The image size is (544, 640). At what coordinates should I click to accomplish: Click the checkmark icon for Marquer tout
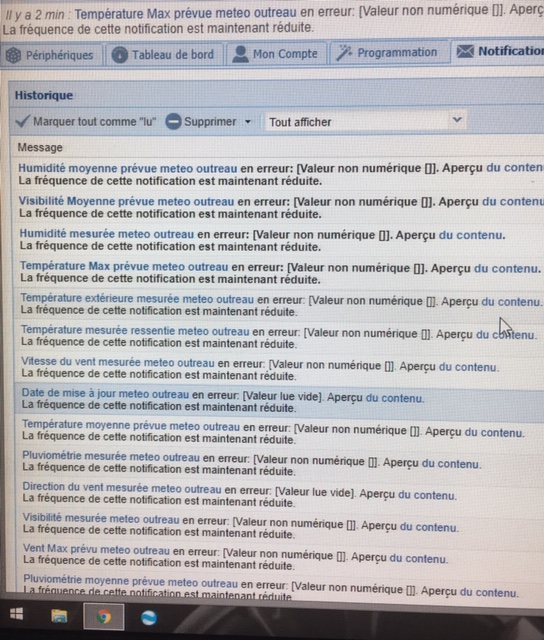[22, 121]
